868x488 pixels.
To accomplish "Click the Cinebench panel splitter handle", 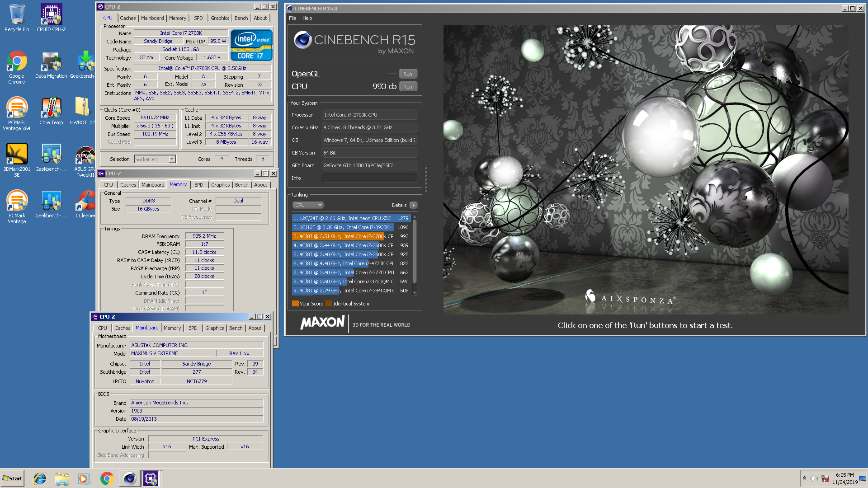I will pyautogui.click(x=426, y=178).
